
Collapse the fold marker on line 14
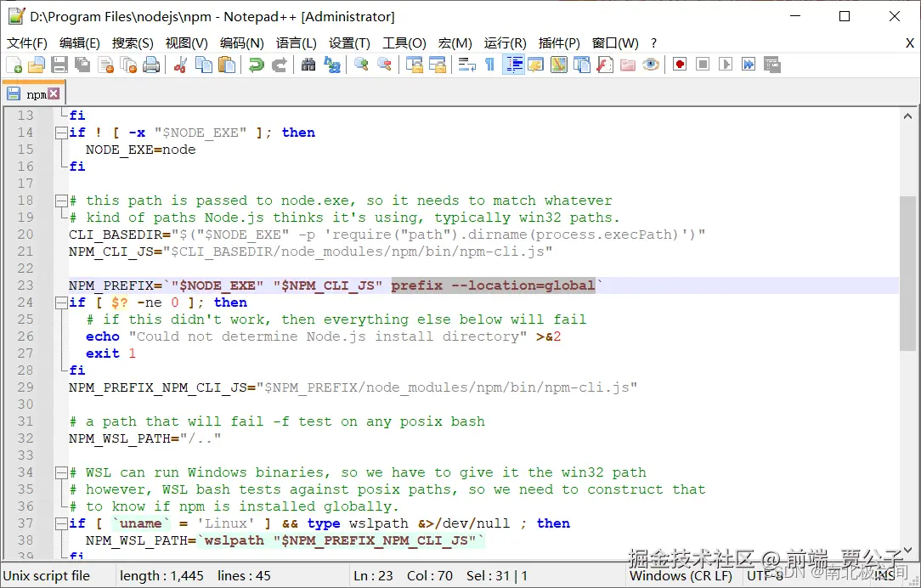61,133
